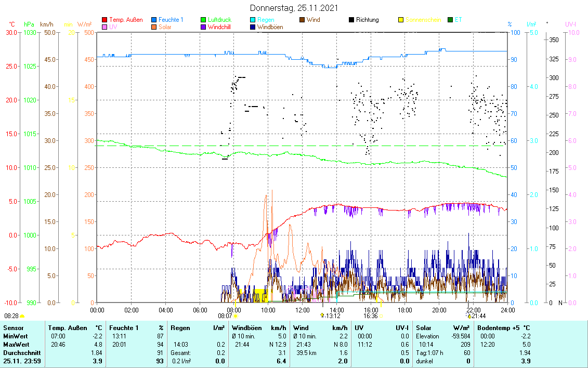Click the 25.11. 23:59 timestamp label
Viewport: 588px width, 368px height.
(21, 361)
